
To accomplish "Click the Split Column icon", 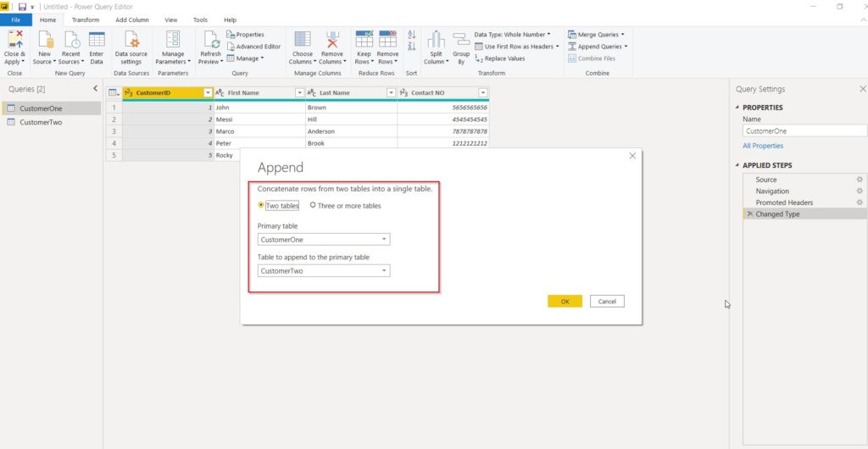I will tap(437, 40).
